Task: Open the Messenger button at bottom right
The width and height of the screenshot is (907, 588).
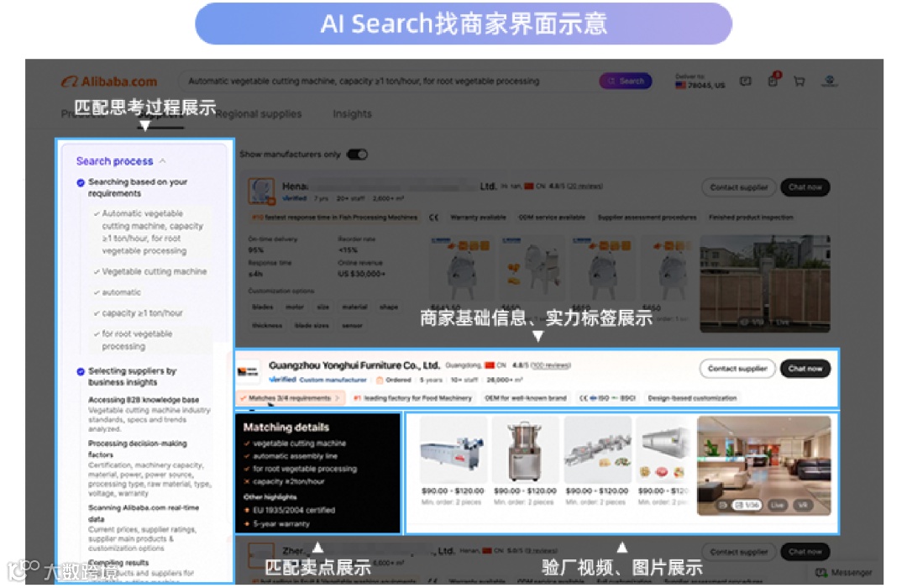Action: [x=843, y=572]
